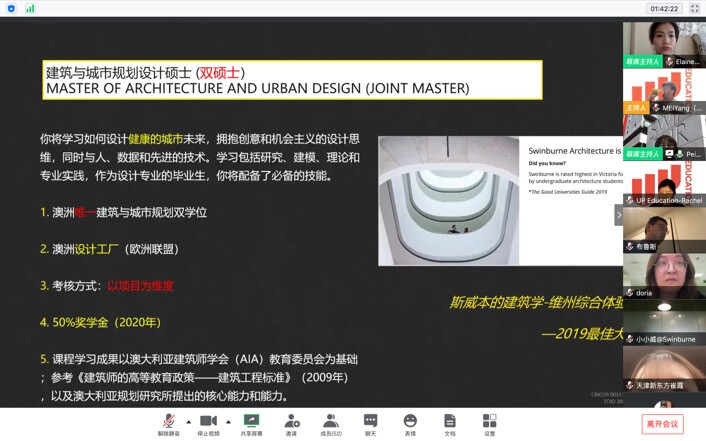Click the fullscreen toggle icon at top right

click(x=695, y=9)
